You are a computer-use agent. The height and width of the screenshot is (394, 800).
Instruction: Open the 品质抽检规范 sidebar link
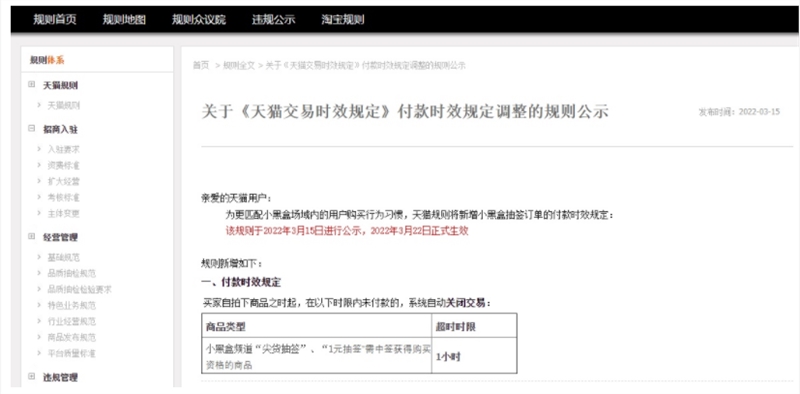pyautogui.click(x=72, y=274)
